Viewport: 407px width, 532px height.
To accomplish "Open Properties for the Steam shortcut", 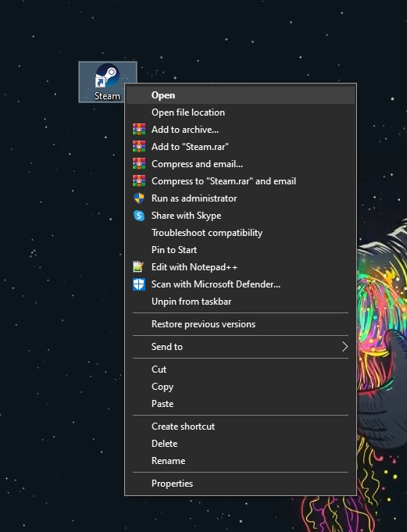I will [240, 484].
